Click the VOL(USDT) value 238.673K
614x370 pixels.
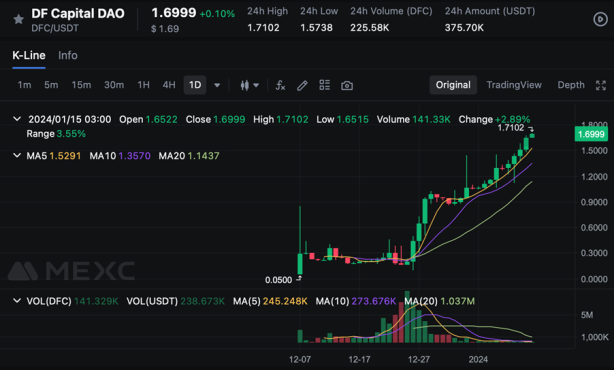pos(202,301)
